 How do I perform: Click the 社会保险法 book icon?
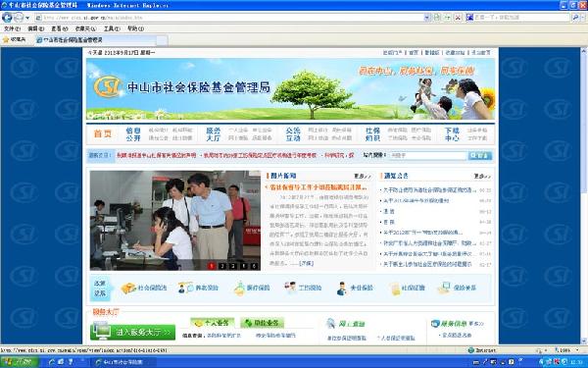coord(128,288)
